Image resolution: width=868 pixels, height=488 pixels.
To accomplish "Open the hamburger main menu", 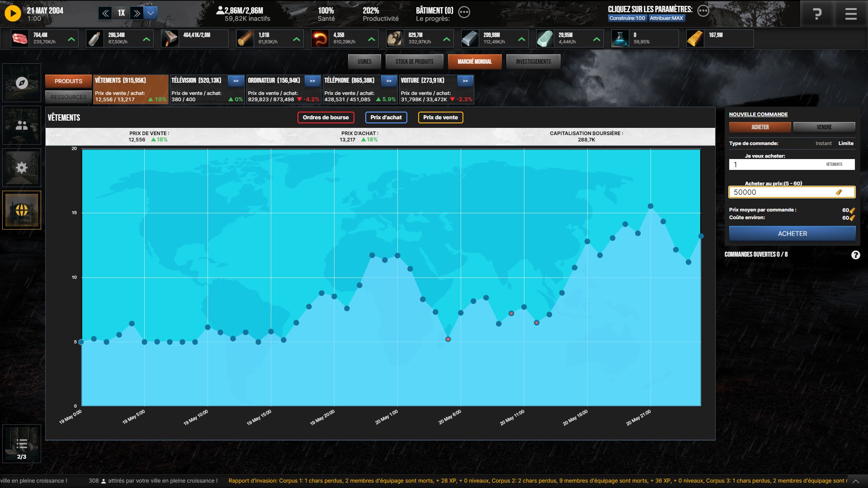I will pos(851,14).
